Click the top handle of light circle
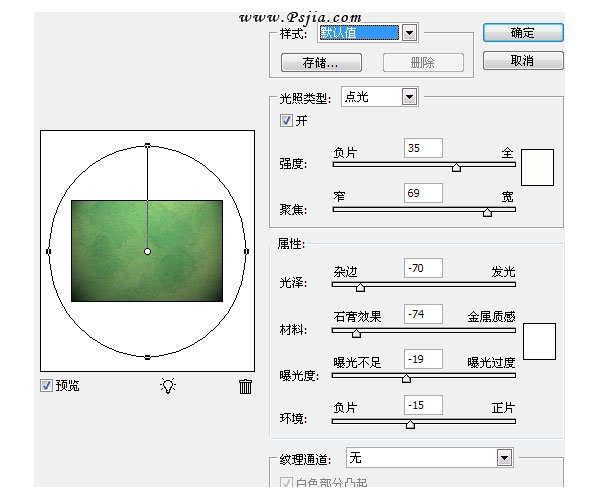This screenshot has width=600, height=500. tap(148, 146)
